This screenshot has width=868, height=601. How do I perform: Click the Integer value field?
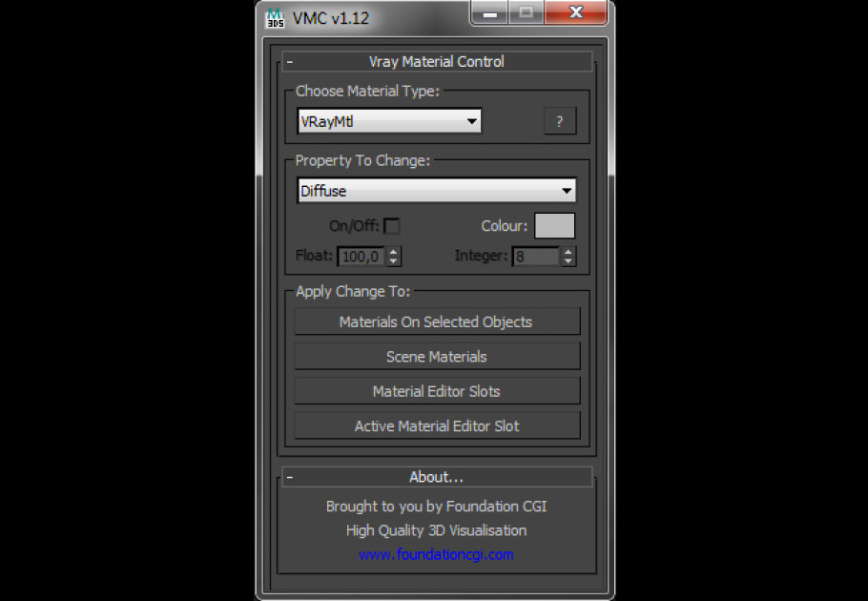[x=536, y=257]
